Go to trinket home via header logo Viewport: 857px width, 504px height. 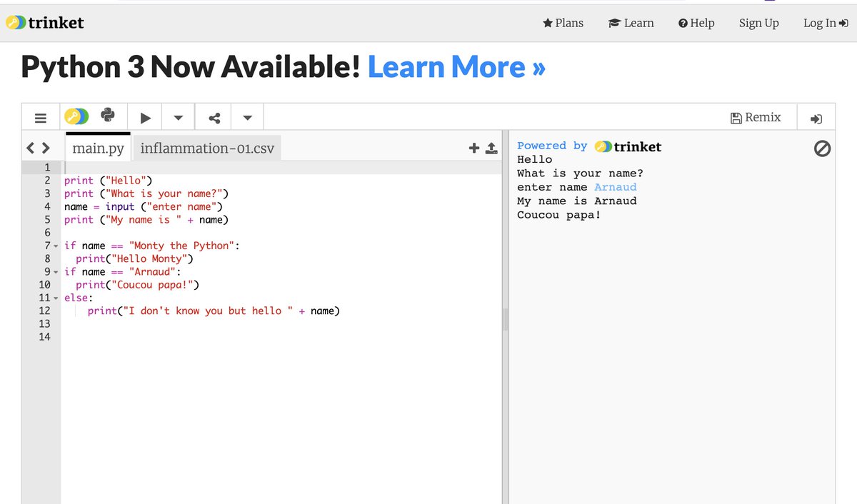(x=45, y=23)
